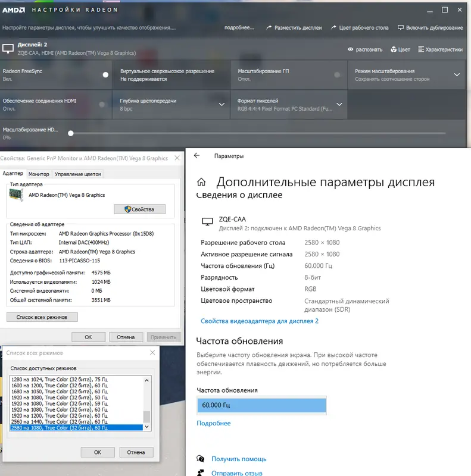Viewport: 471px width, 476px height.
Task: Click the graphics card adapter icon
Action: [x=16, y=195]
